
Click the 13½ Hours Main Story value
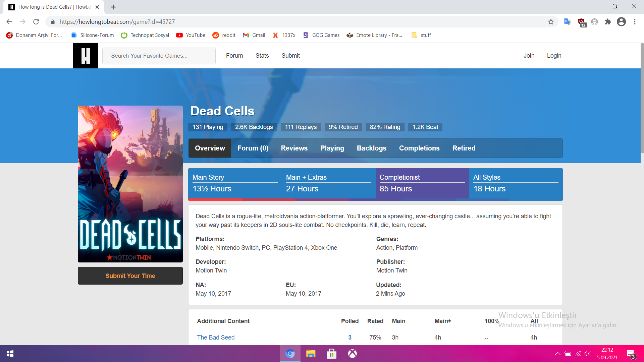(212, 189)
